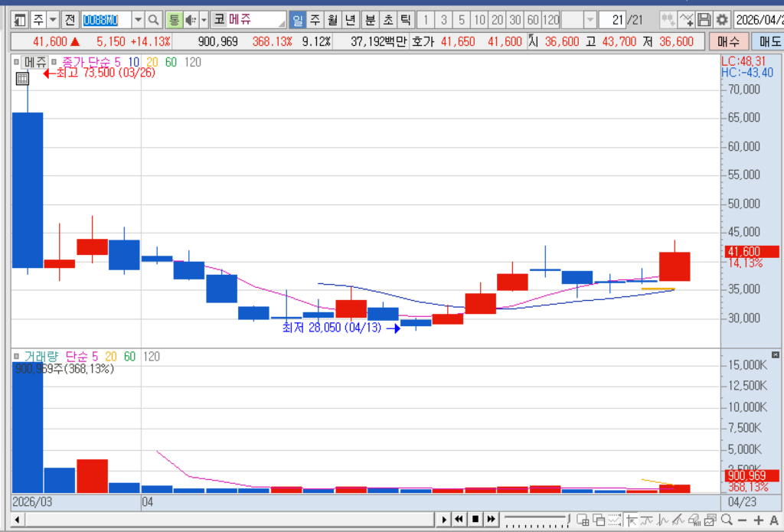Click the green 통 integration icon

[174, 20]
